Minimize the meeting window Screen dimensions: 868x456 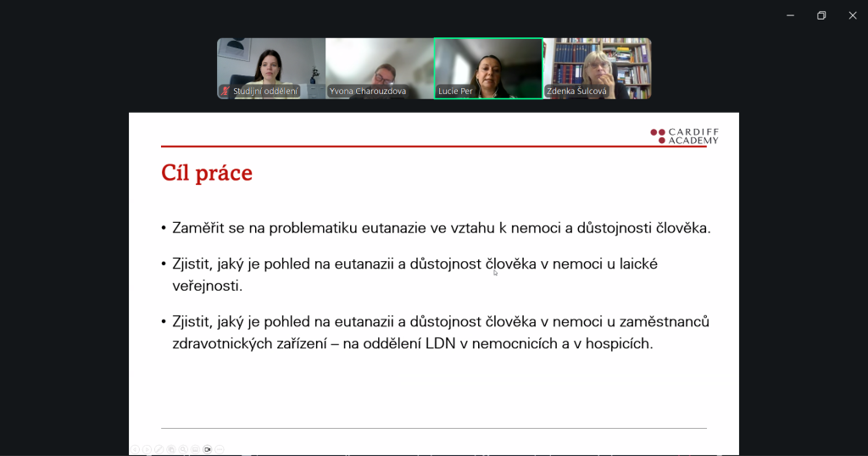(791, 15)
